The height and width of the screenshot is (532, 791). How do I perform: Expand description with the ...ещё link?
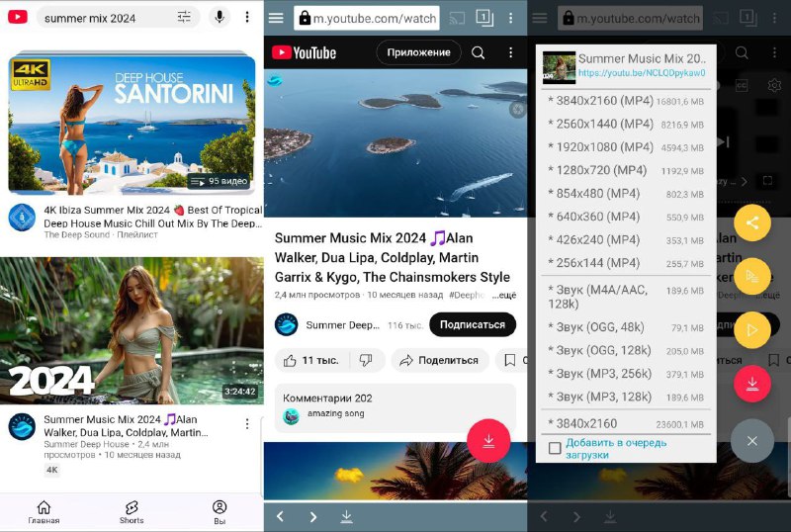coord(504,295)
